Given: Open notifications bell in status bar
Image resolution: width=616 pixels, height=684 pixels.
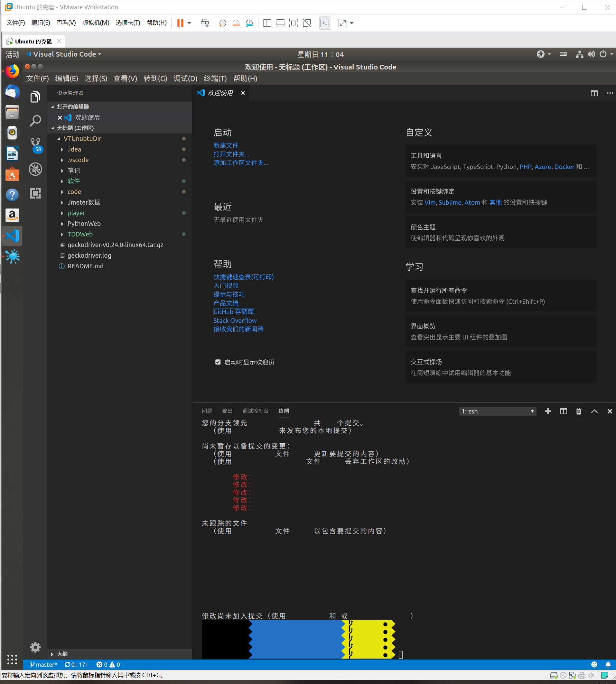Looking at the screenshot, I should click(x=608, y=664).
